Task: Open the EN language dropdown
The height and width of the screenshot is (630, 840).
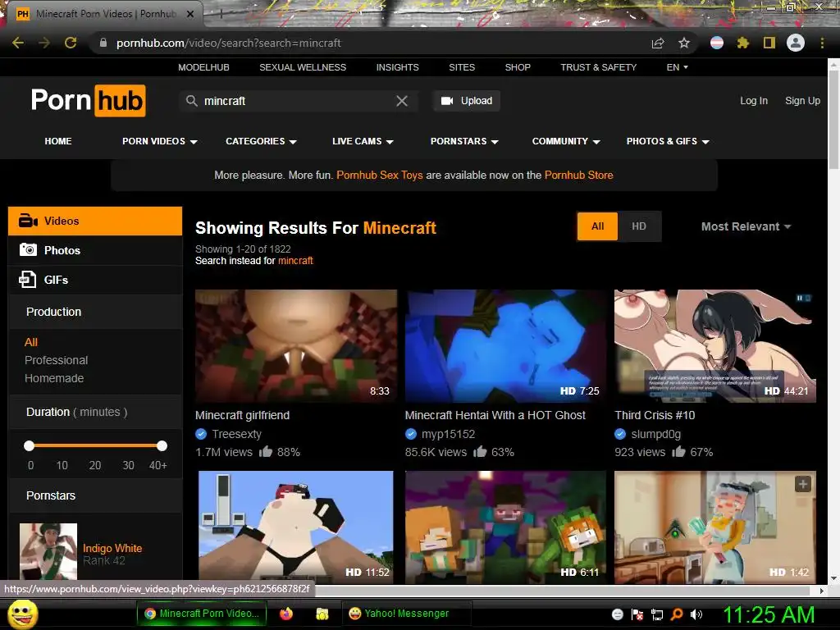Action: (677, 67)
